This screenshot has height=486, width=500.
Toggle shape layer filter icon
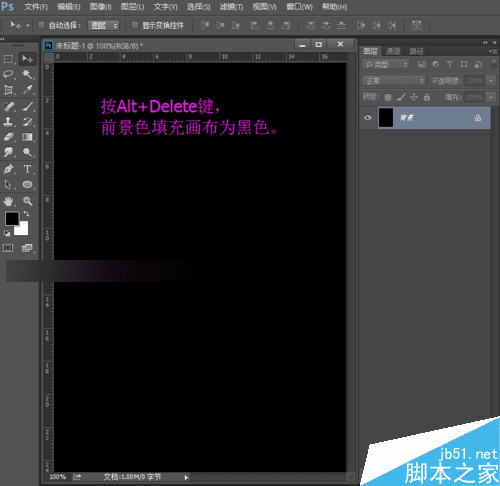(x=464, y=64)
